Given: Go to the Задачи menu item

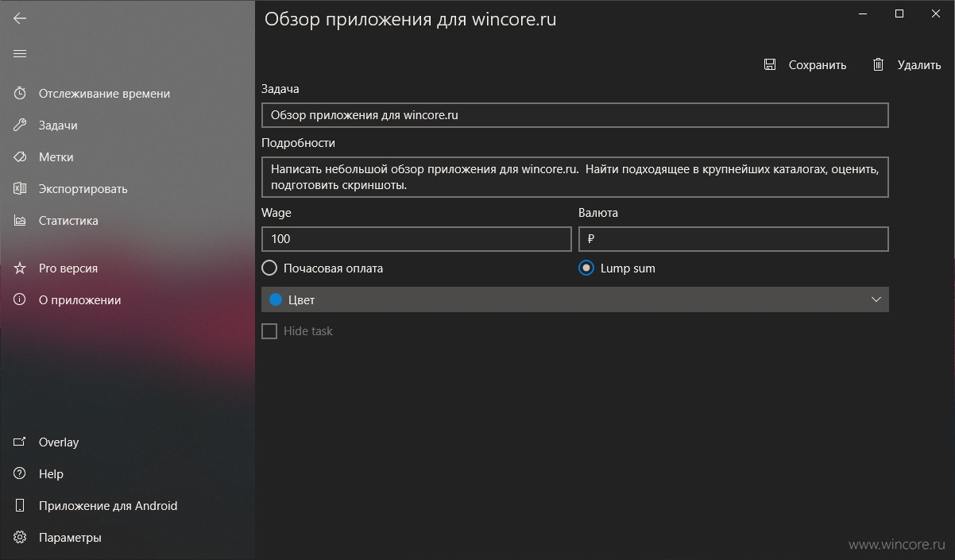Looking at the screenshot, I should tap(58, 125).
